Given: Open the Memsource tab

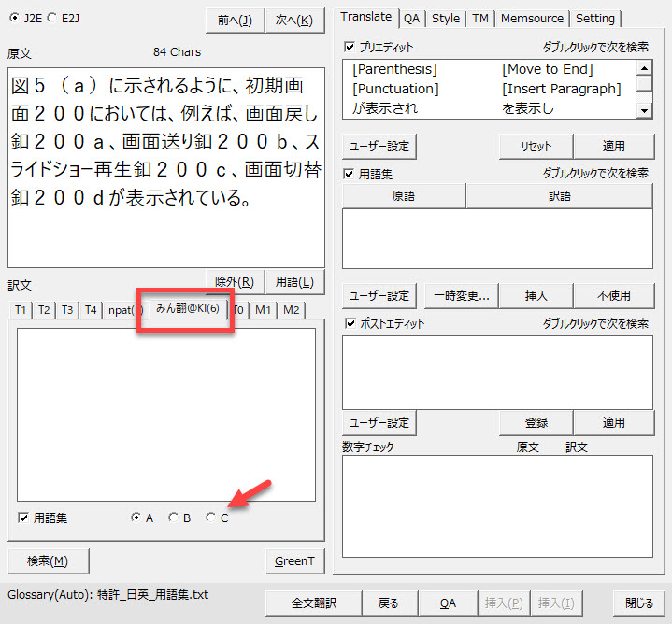Looking at the screenshot, I should pos(532,18).
